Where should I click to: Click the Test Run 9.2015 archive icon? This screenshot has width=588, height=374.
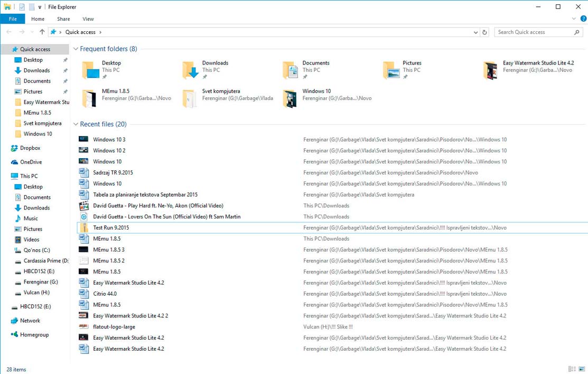pos(83,227)
